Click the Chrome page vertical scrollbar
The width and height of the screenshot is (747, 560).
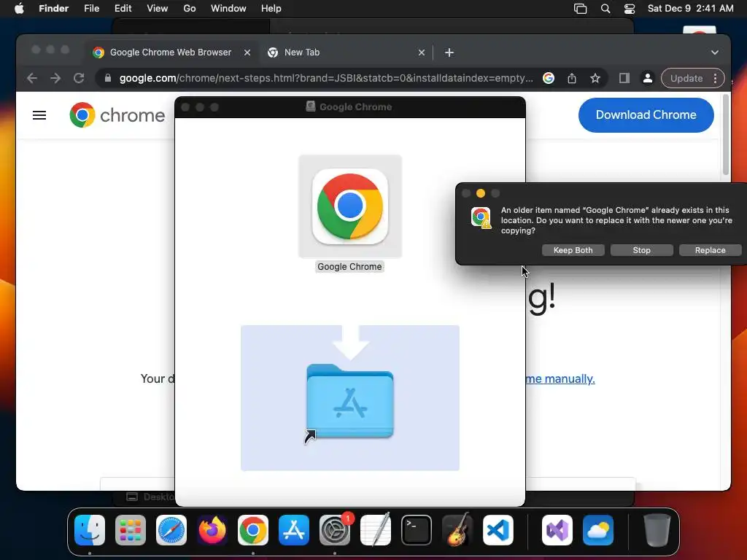point(726,134)
